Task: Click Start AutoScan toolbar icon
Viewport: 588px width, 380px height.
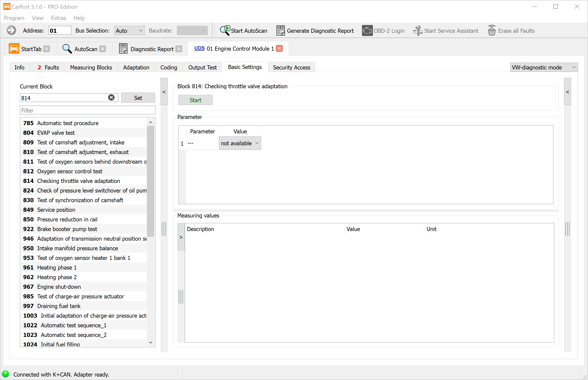Action: coord(225,31)
